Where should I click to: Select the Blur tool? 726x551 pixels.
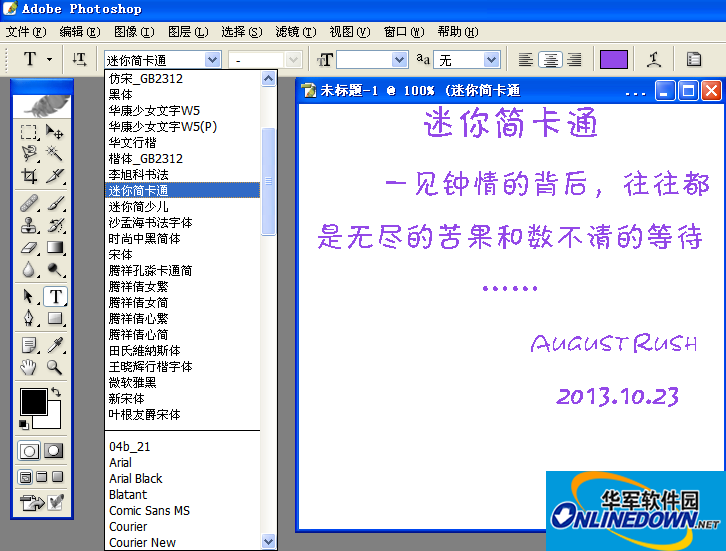[29, 269]
